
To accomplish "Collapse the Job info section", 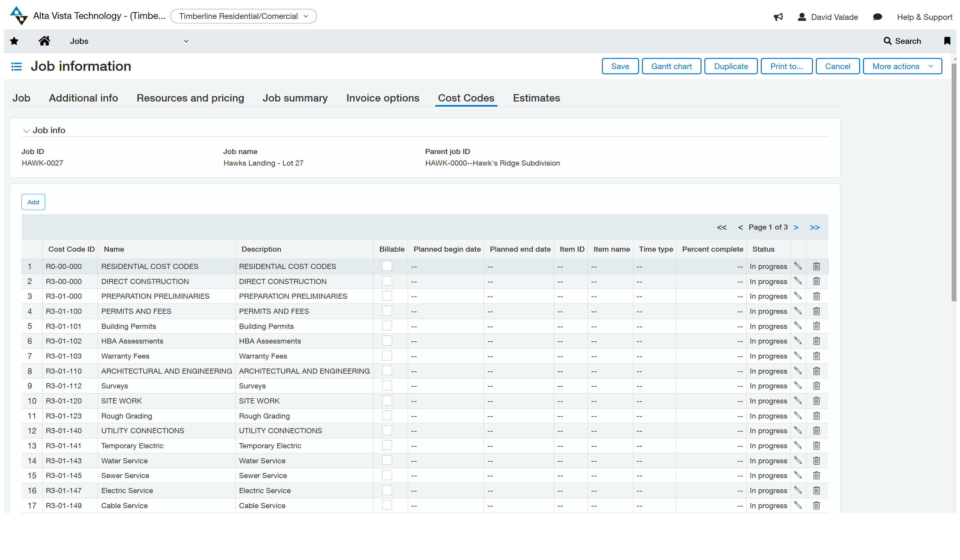I will [26, 131].
